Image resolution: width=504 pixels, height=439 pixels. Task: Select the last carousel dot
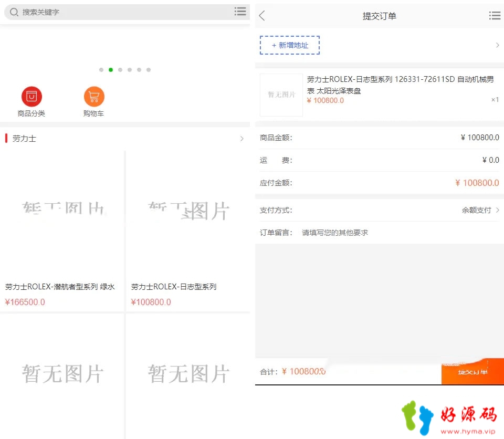(149, 70)
